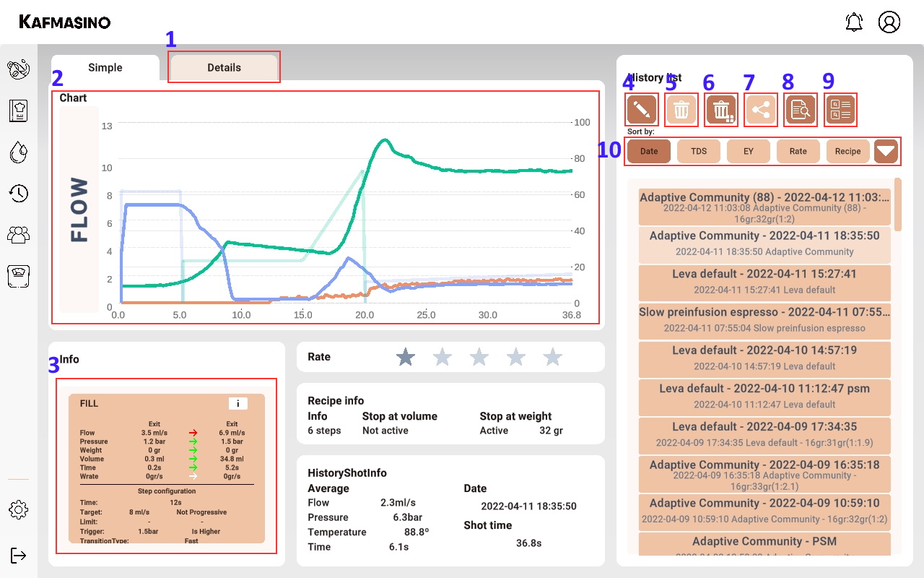This screenshot has height=578, width=924.
Task: Toggle sort direction down-arrow button
Action: pyautogui.click(x=886, y=151)
